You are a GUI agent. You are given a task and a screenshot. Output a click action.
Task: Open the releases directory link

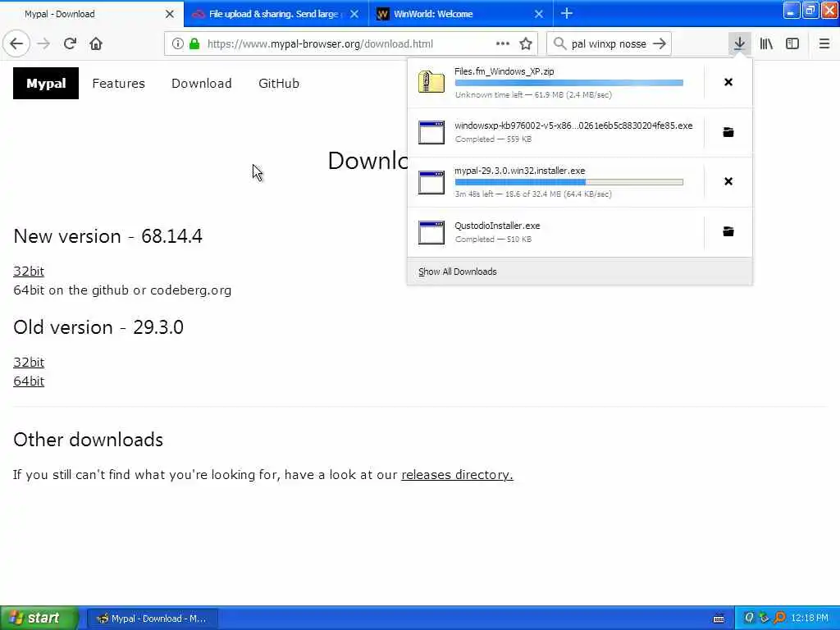pyautogui.click(x=457, y=475)
